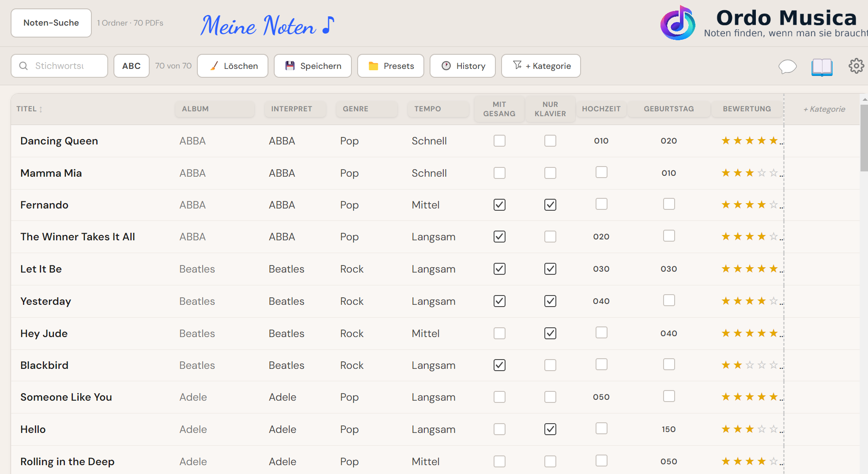Click the Hochzeit value 040 for Yesterday
The height and width of the screenshot is (474, 868).
pos(601,301)
